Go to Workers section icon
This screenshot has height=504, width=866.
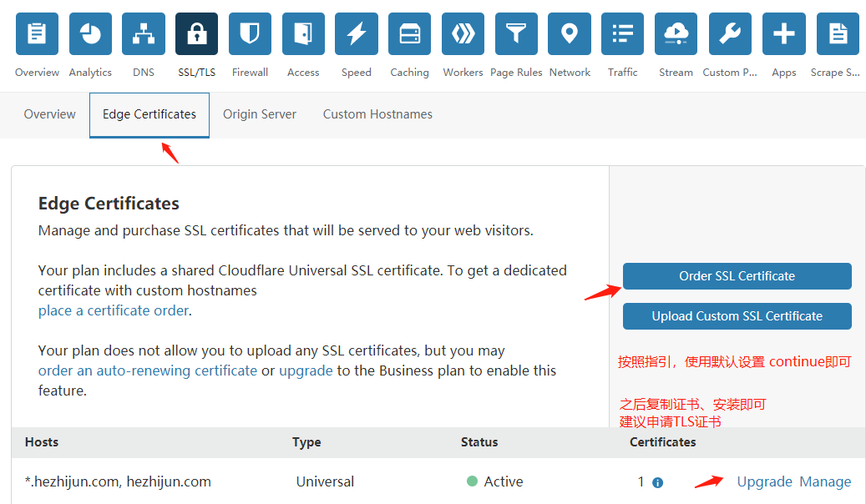463,34
